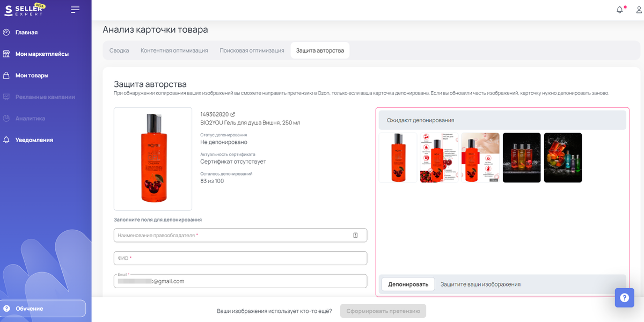The height and width of the screenshot is (322, 644).
Task: Open Уведомления in the sidebar
Action: coord(34,140)
